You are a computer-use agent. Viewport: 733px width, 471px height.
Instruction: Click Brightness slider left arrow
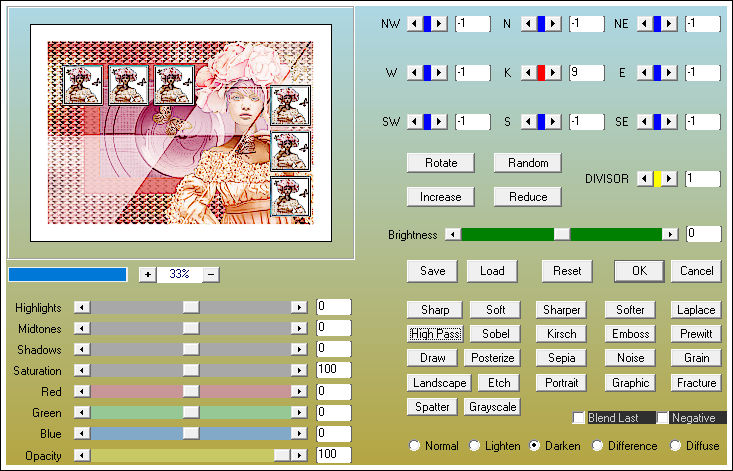click(x=453, y=234)
